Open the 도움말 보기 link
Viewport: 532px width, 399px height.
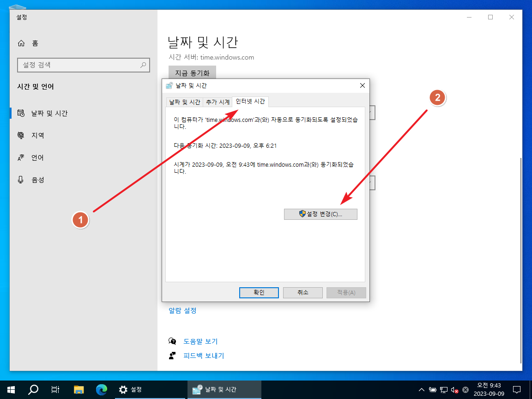click(x=200, y=341)
